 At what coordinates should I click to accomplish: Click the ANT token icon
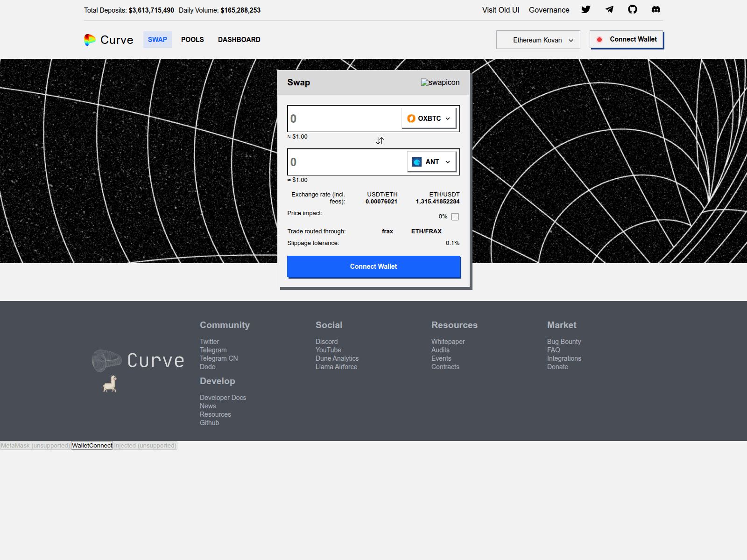417,162
